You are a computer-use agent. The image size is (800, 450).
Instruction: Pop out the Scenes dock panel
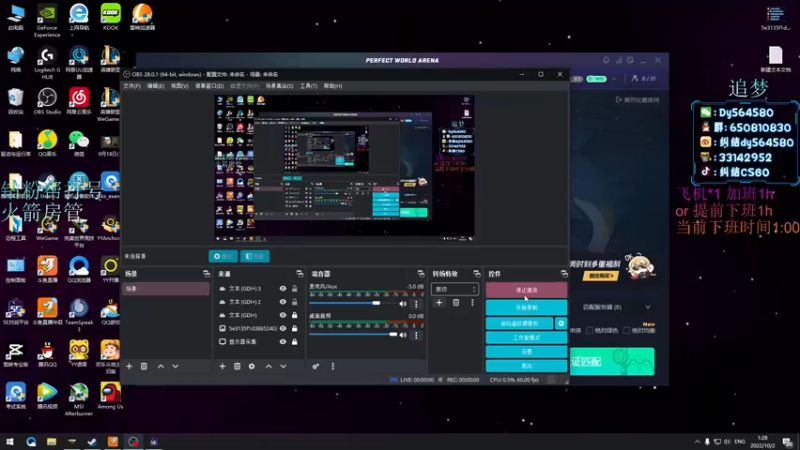(206, 274)
